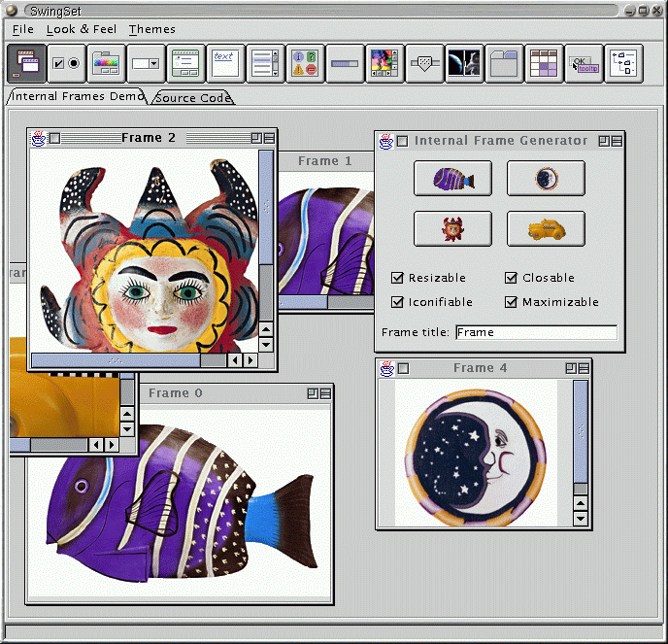This screenshot has height=644, width=668.
Task: Open the split pane demo icon with astronaut
Action: [x=464, y=63]
